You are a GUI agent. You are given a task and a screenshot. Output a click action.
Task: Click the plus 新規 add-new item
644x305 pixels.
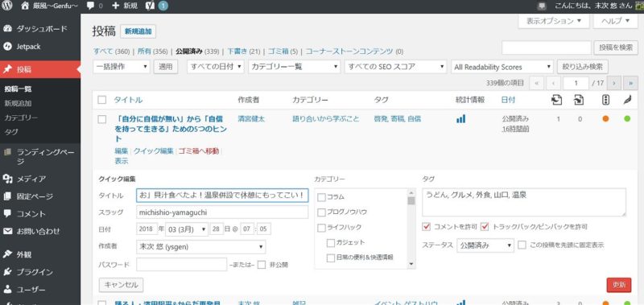tap(125, 6)
